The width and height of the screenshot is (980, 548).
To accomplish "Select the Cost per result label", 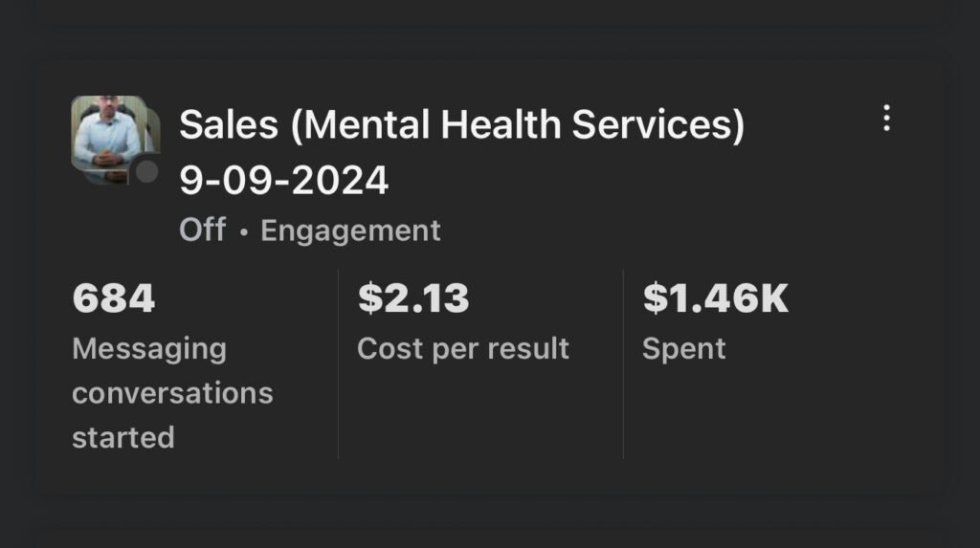I will coord(463,348).
